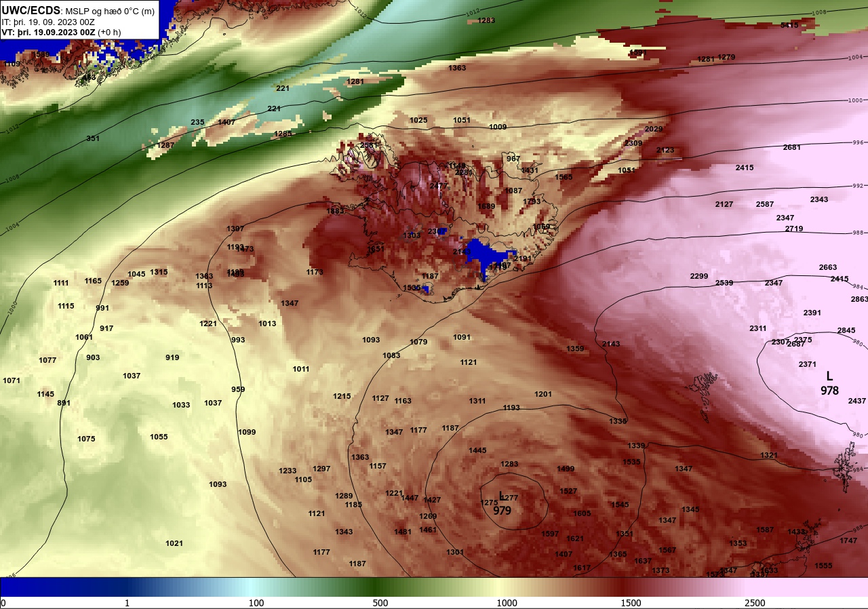
Task: Click the map value '1689'
Action: (x=486, y=206)
